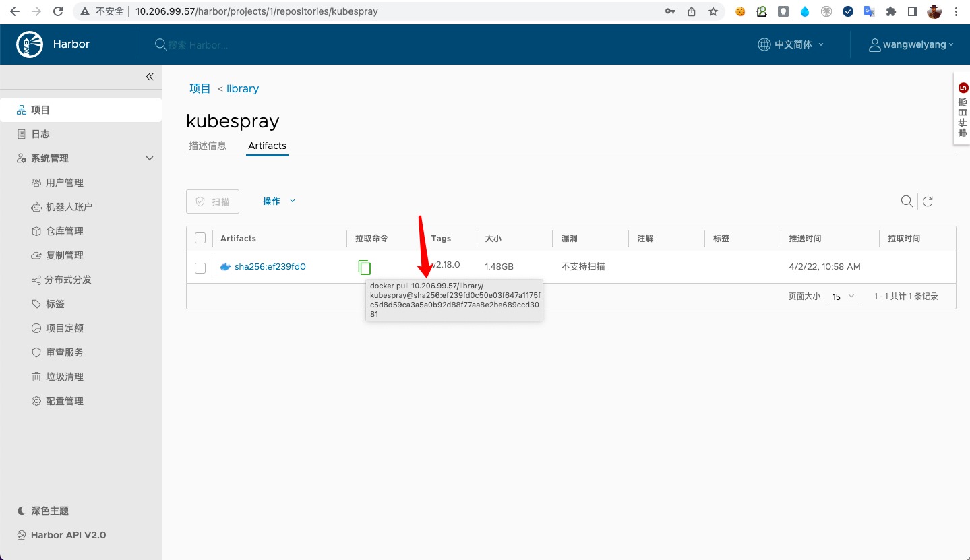Open browser three-dot menu
This screenshot has width=970, height=560.
(956, 11)
